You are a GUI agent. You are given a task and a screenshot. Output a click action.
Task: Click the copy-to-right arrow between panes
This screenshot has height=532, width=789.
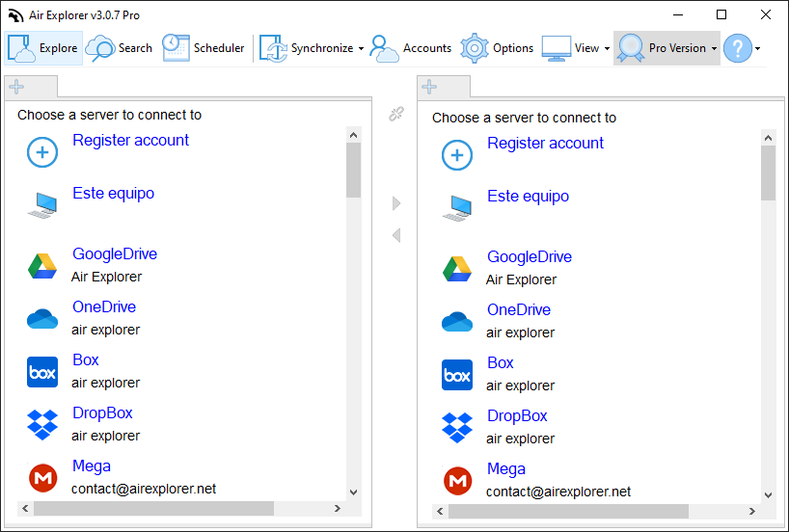point(396,203)
